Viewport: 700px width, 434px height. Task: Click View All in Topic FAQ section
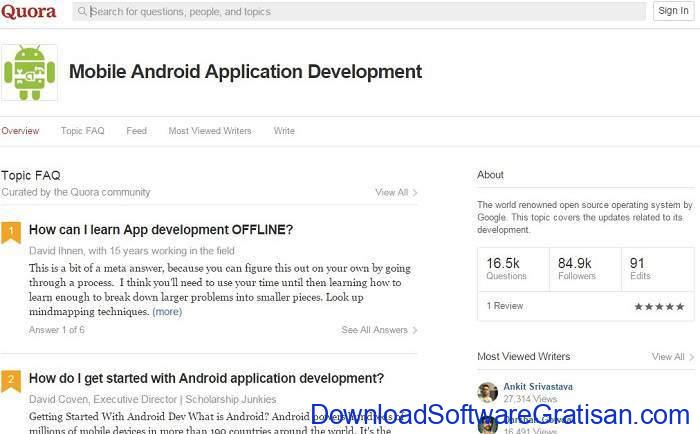(x=396, y=192)
